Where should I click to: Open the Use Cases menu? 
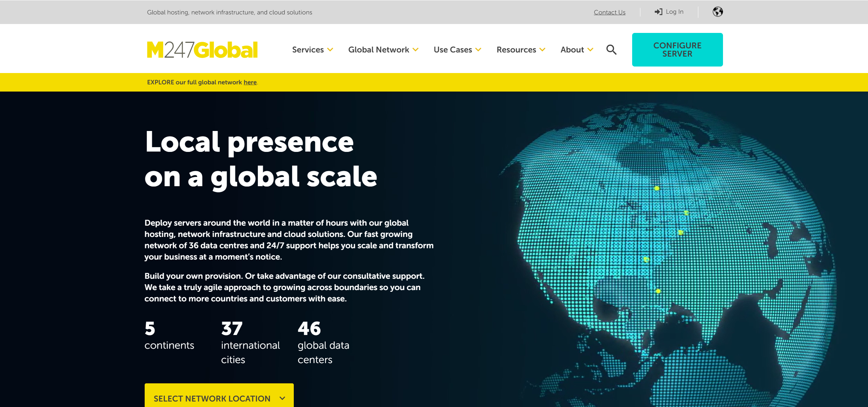[453, 50]
